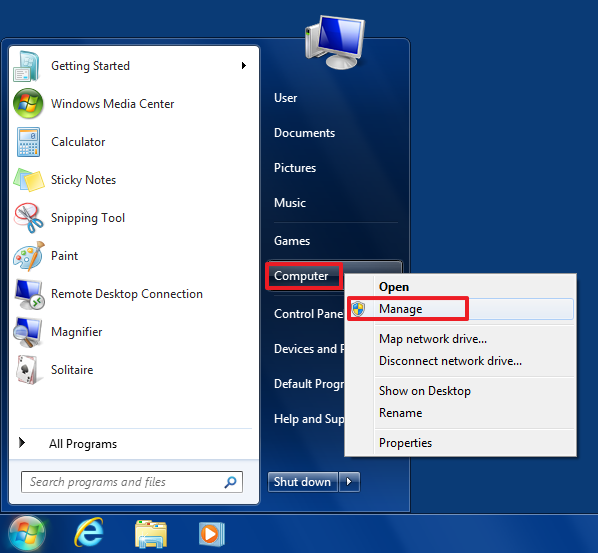Open Windows Media Center icon
This screenshot has width=598, height=554.
28,103
